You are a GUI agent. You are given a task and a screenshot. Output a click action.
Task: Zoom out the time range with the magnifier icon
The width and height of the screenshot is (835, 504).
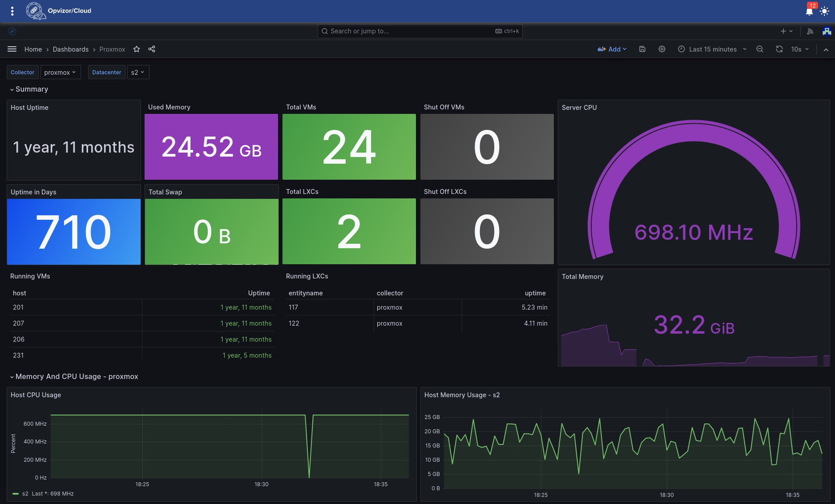[x=760, y=49]
